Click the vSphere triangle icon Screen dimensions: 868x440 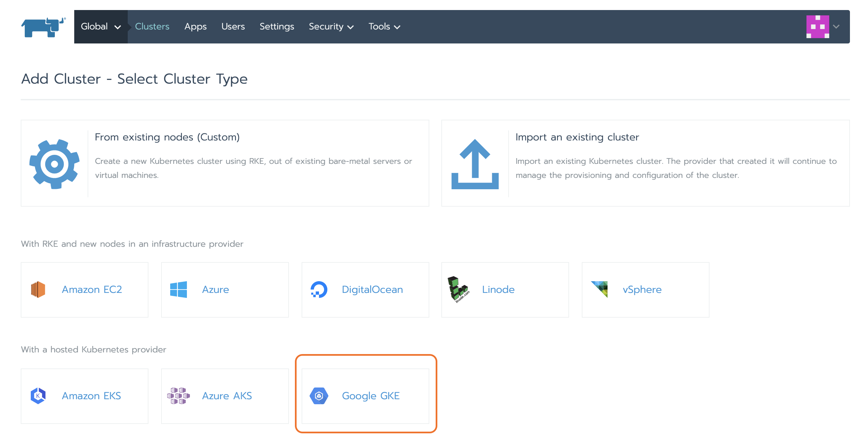click(600, 289)
